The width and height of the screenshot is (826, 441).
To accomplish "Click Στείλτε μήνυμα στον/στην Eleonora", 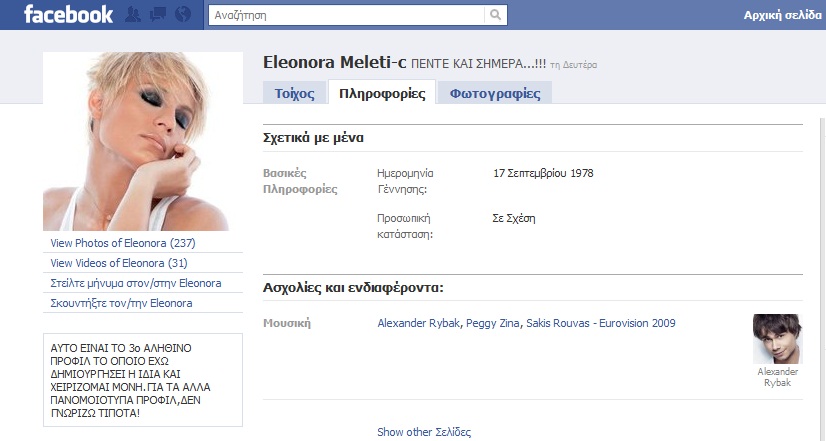I will [136, 283].
